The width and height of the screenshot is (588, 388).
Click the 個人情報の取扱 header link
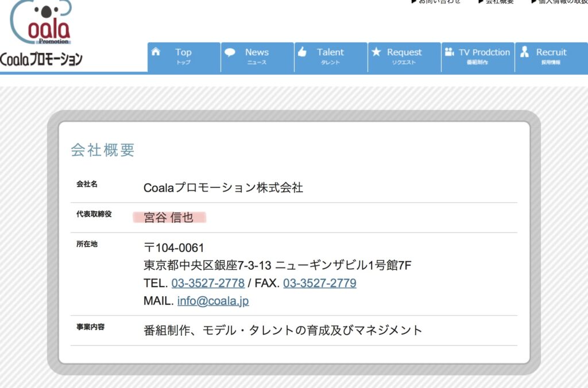pyautogui.click(x=559, y=2)
